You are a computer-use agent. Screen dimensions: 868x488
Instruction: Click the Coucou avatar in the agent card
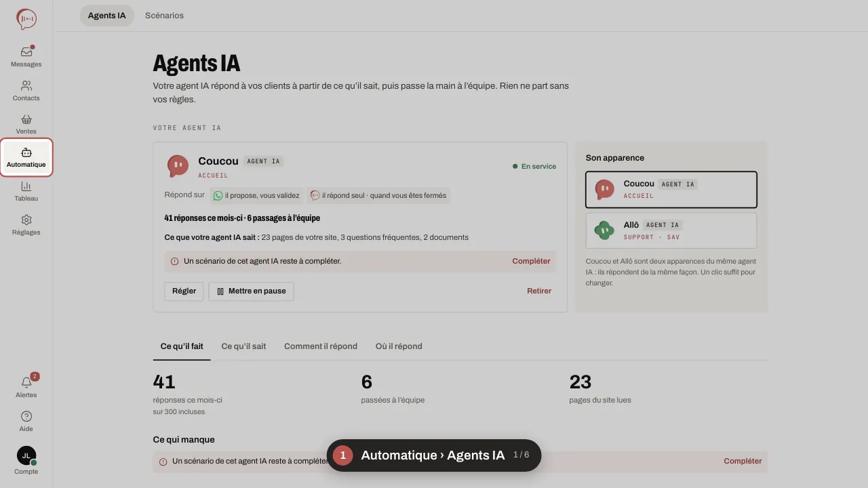coord(178,166)
